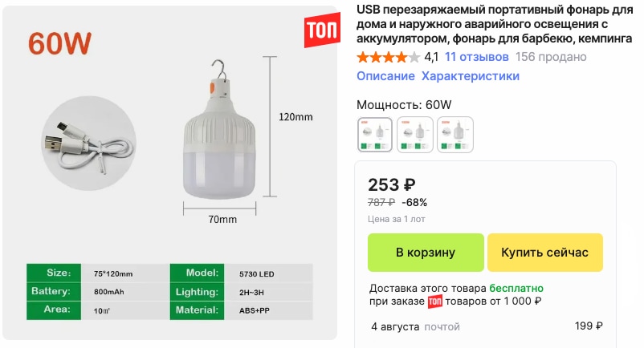
Task: Click the green бесплатно delivery text
Action: (x=515, y=288)
